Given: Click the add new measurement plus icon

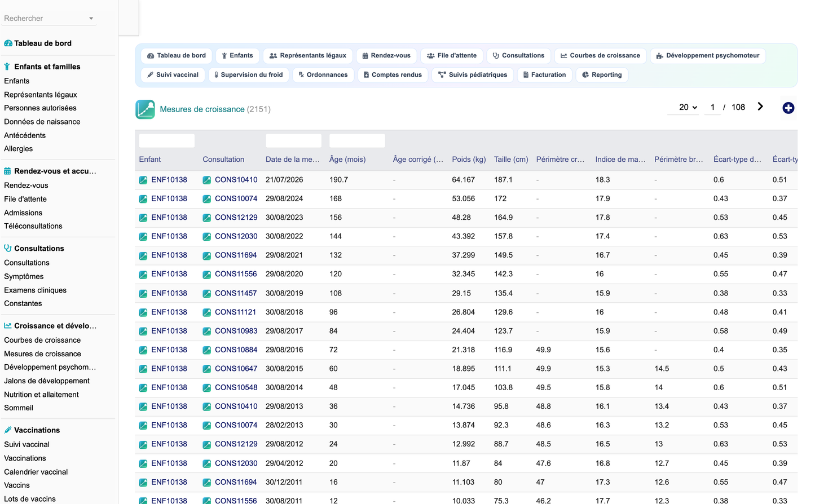Looking at the screenshot, I should pyautogui.click(x=788, y=108).
